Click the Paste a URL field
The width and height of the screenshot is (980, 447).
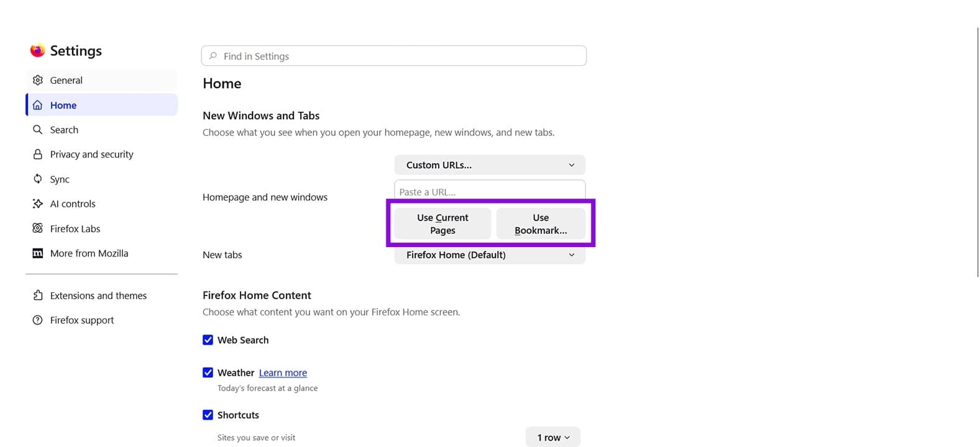(490, 191)
